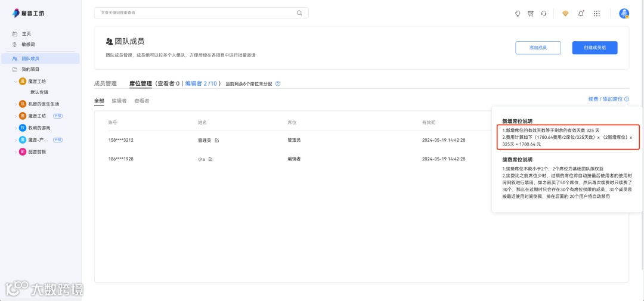Click the expiry date in 186****1928 row
The width and height of the screenshot is (644, 301).
pyautogui.click(x=444, y=159)
